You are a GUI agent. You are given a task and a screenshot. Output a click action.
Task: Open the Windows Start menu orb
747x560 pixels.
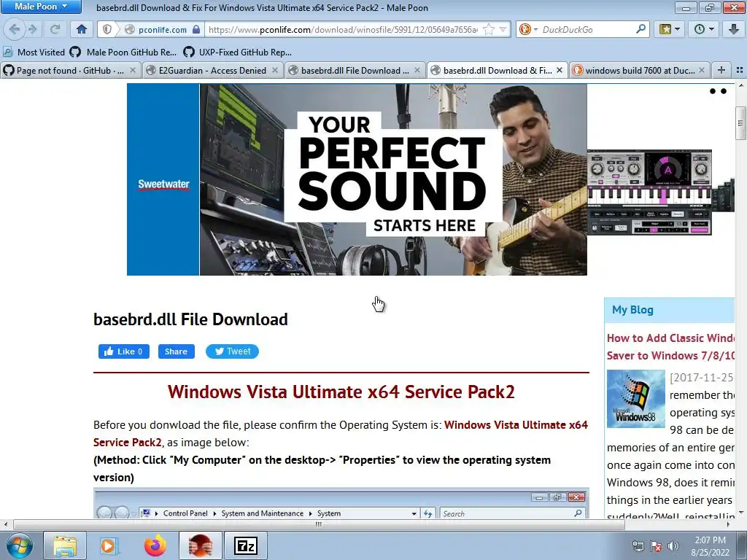[20, 545]
